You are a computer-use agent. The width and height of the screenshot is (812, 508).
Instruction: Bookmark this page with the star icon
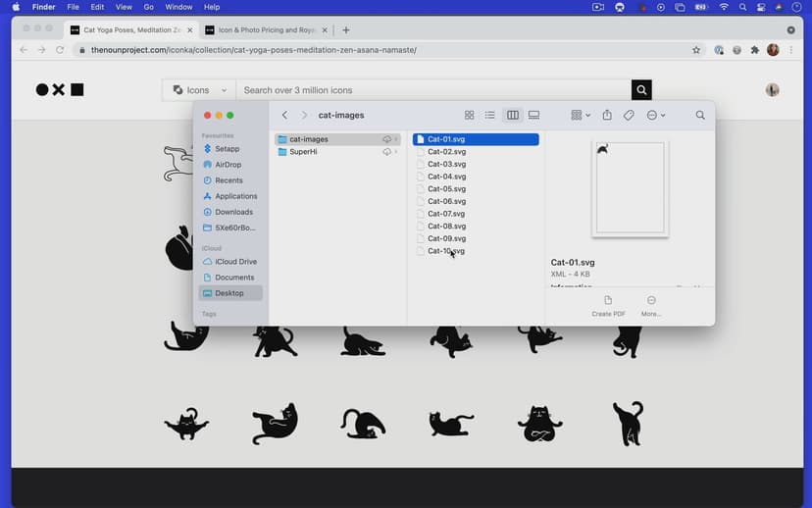tap(696, 50)
